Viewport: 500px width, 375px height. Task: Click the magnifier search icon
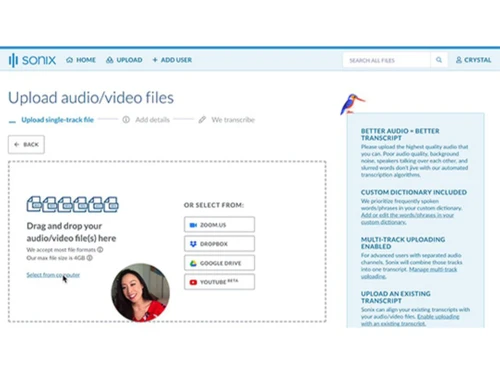point(439,60)
